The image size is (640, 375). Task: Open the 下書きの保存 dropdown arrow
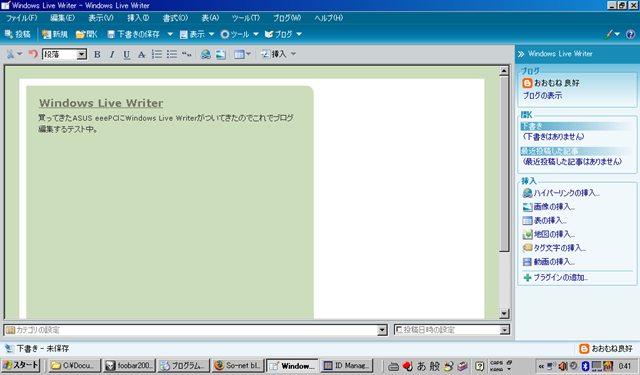[170, 34]
